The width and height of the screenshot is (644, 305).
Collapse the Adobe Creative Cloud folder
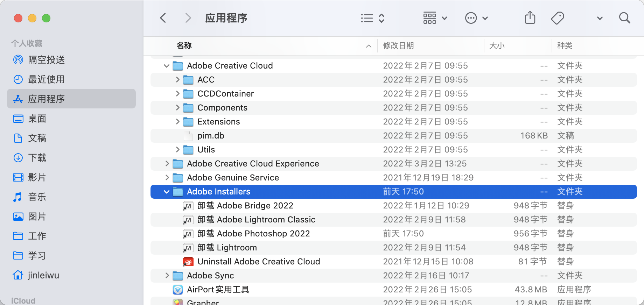click(x=167, y=66)
